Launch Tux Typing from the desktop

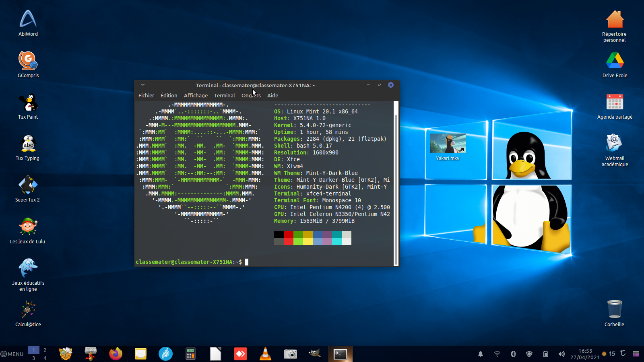(x=28, y=148)
